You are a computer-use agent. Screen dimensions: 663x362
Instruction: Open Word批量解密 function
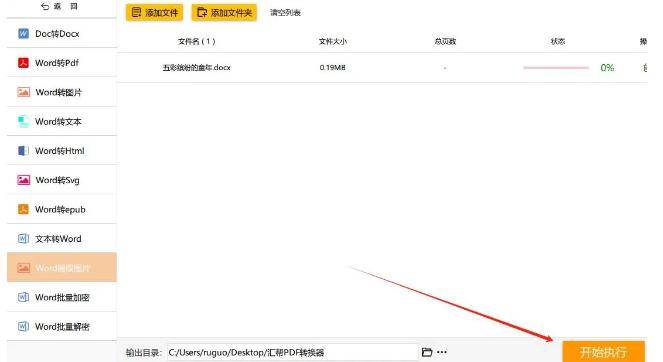pyautogui.click(x=62, y=326)
